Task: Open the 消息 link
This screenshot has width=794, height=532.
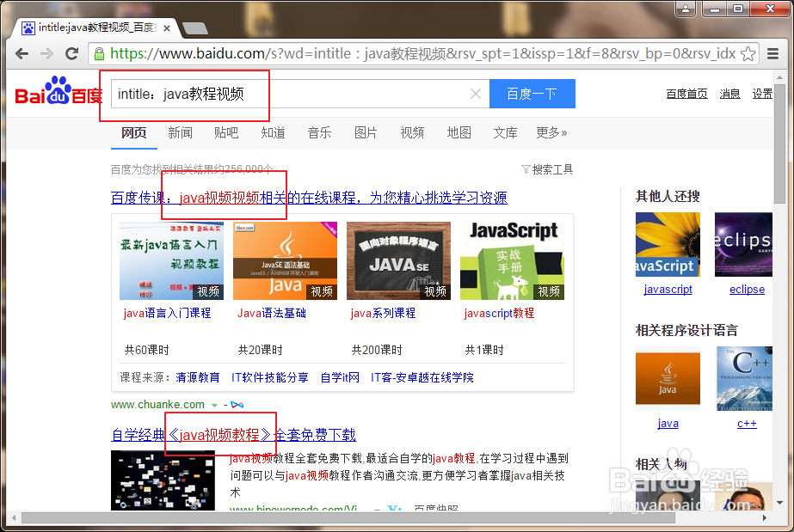Action: pyautogui.click(x=729, y=94)
